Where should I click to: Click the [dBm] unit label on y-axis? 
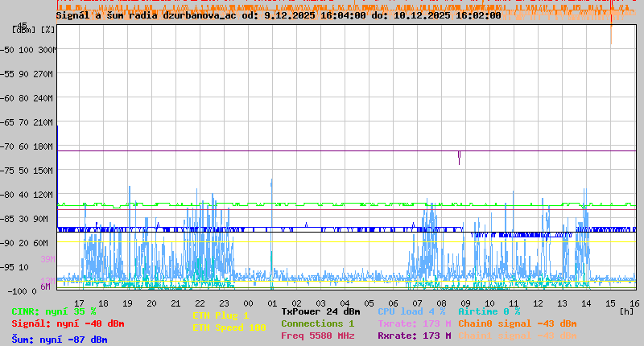tap(25, 30)
